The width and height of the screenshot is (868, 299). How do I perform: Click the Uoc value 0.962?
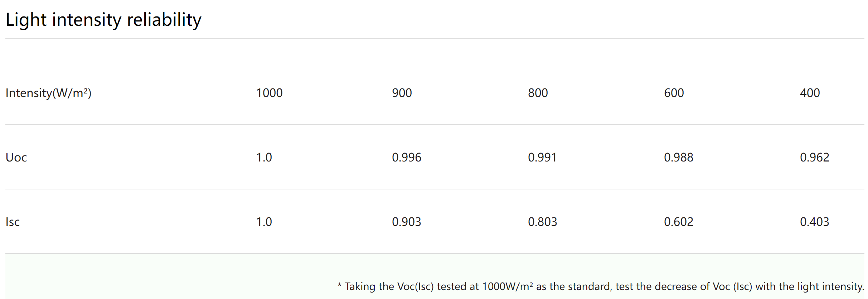[815, 158]
